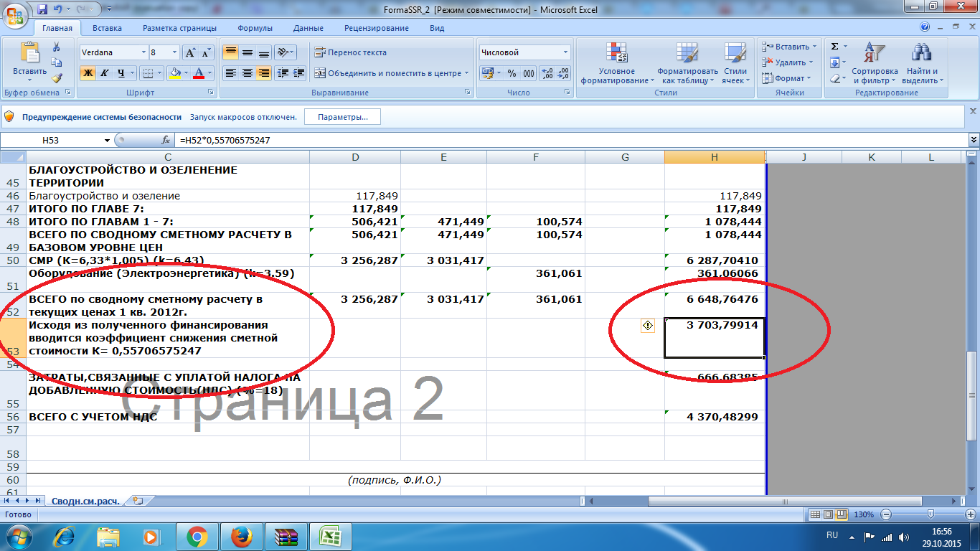Click the Вставить paste button

point(30,63)
